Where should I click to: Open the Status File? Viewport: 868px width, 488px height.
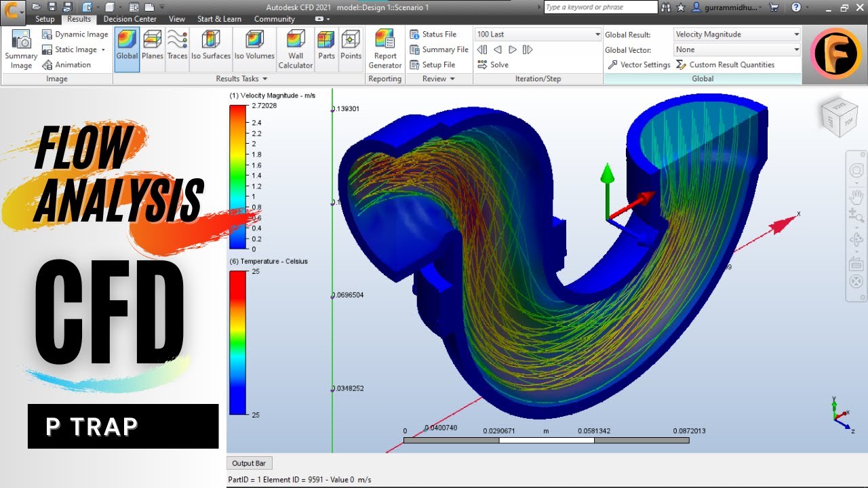coord(433,34)
